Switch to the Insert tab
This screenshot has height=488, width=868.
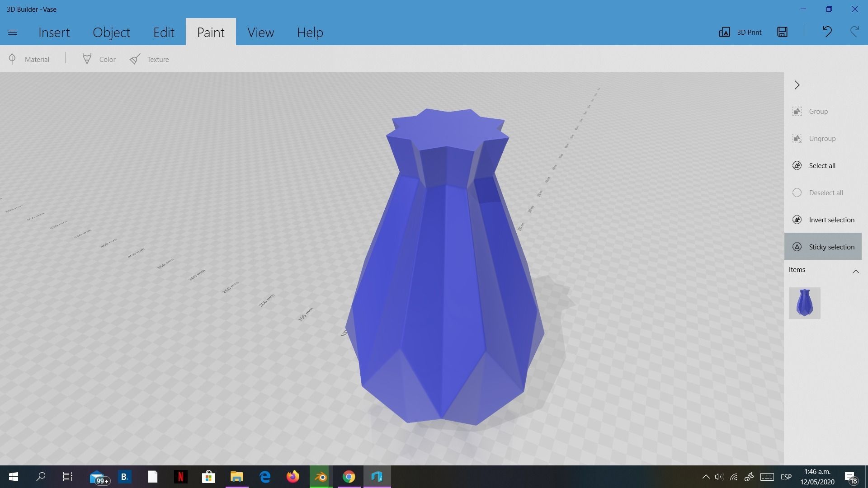[x=54, y=32]
